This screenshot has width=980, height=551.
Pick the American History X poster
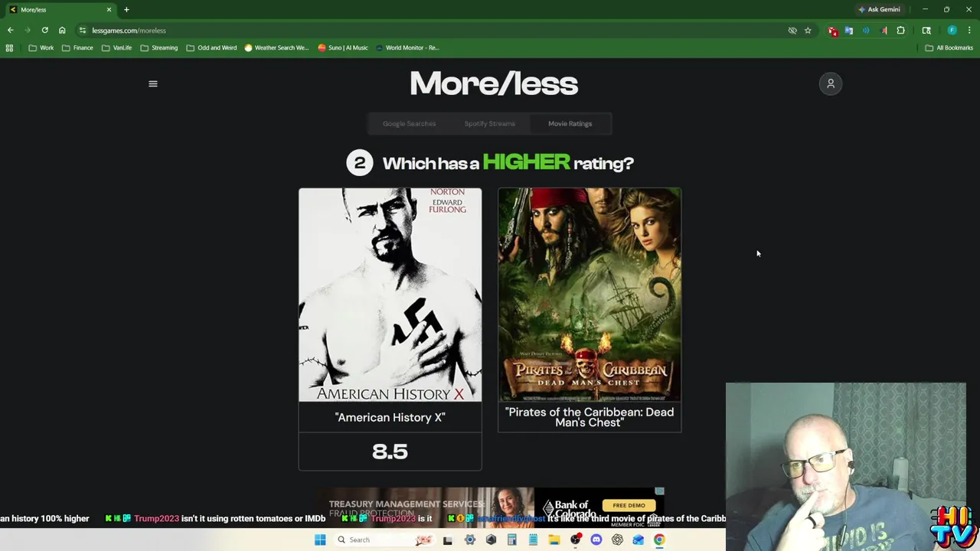[390, 295]
